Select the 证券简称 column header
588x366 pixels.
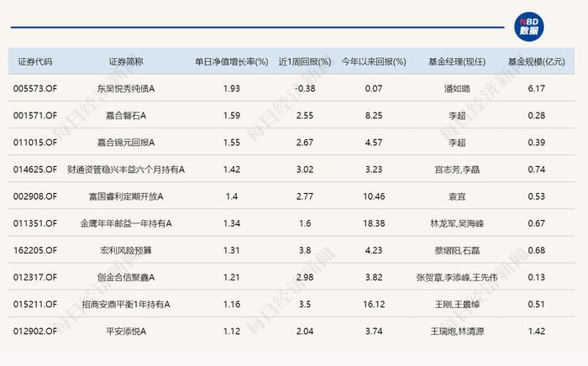pos(126,62)
